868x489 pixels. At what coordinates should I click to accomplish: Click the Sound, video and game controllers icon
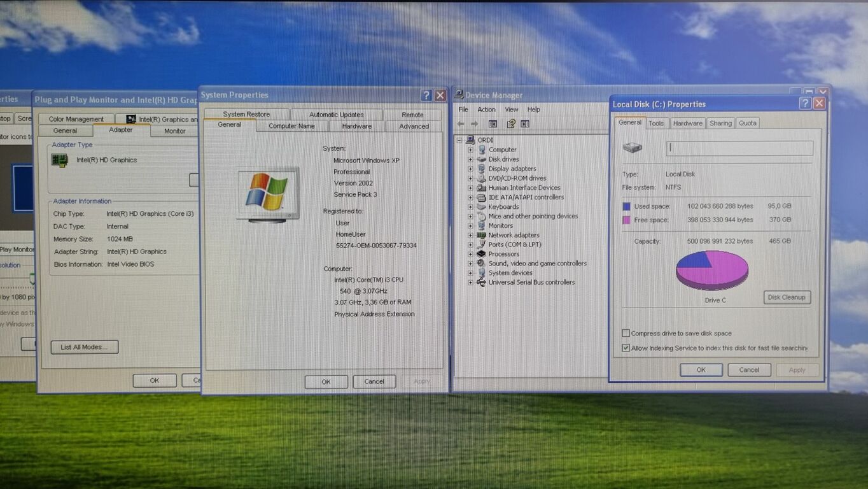tap(482, 264)
